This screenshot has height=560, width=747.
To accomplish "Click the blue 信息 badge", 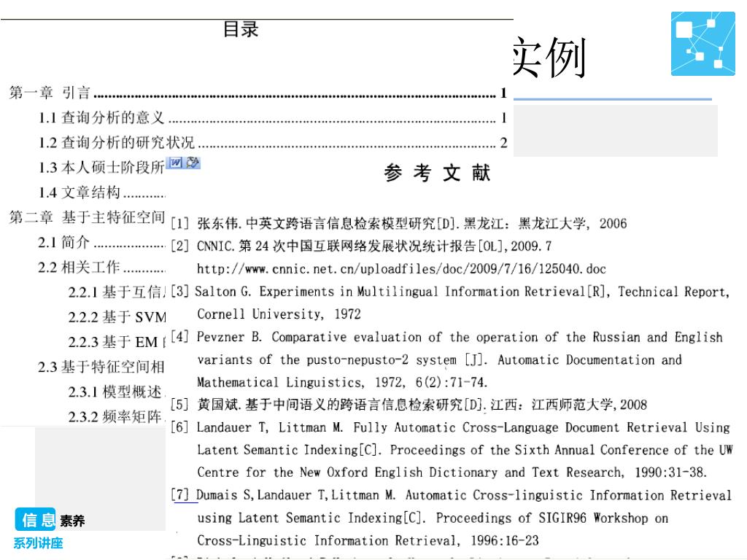I will tap(35, 519).
